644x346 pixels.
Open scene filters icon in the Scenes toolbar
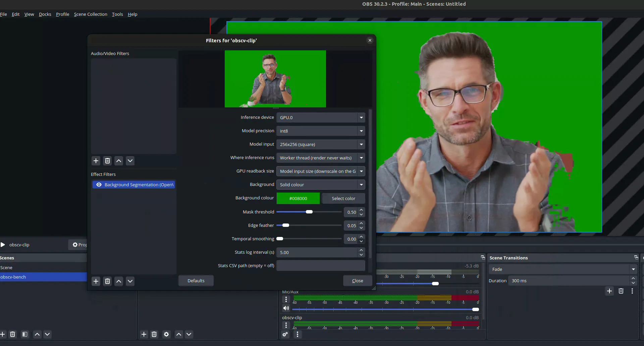[x=25, y=334]
